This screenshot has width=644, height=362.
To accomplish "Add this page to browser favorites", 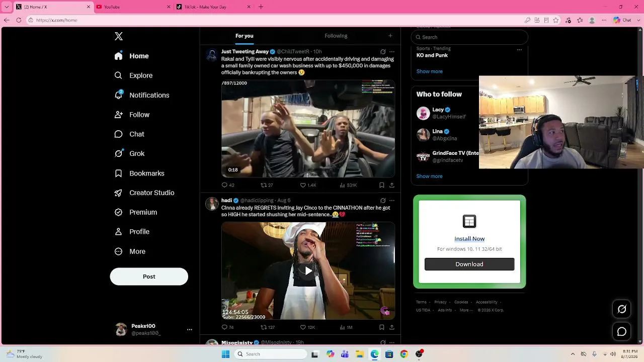I will coord(556,20).
